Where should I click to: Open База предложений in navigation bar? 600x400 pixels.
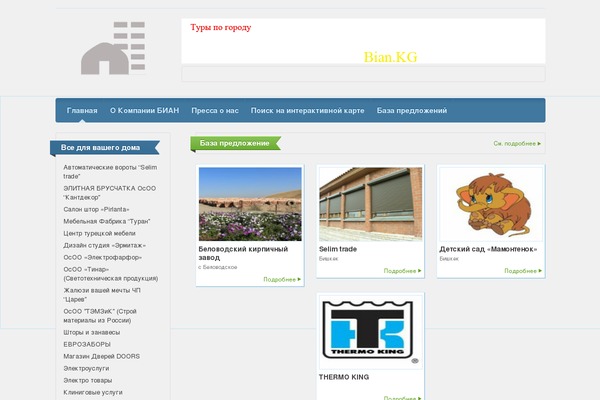coord(412,111)
